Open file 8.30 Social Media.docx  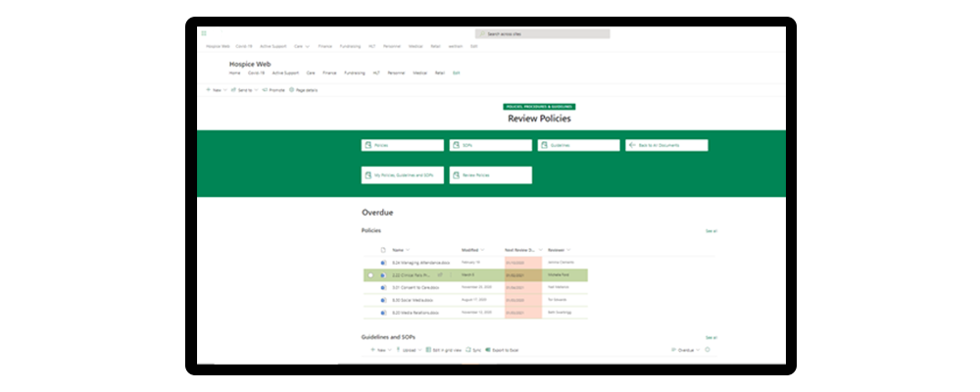click(x=413, y=300)
